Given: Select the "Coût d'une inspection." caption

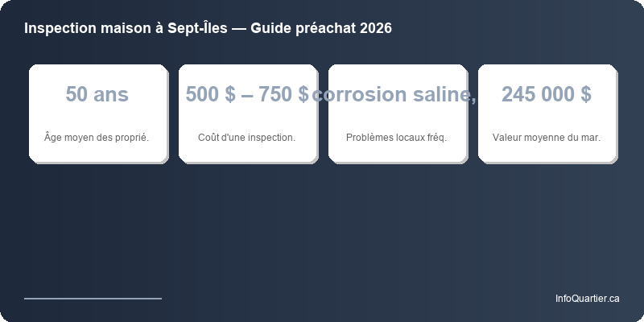Looking at the screenshot, I should (246, 137).
